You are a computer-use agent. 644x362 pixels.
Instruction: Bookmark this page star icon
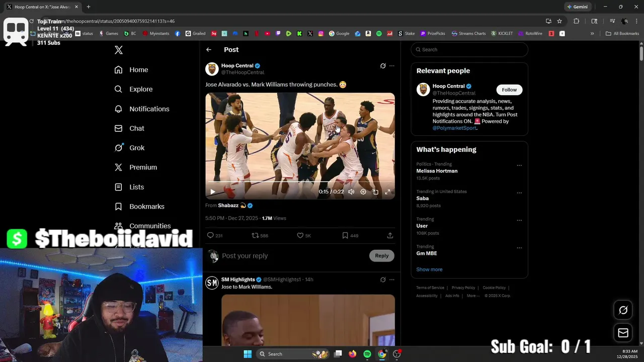[x=559, y=21]
